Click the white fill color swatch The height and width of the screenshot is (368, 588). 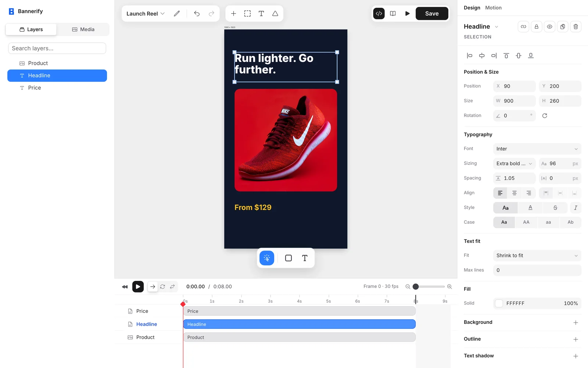[x=499, y=303]
